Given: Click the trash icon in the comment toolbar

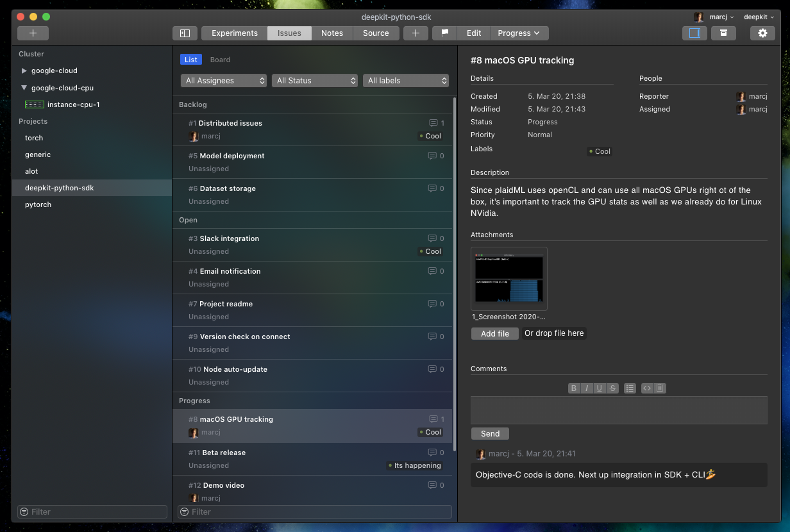Looking at the screenshot, I should 660,388.
